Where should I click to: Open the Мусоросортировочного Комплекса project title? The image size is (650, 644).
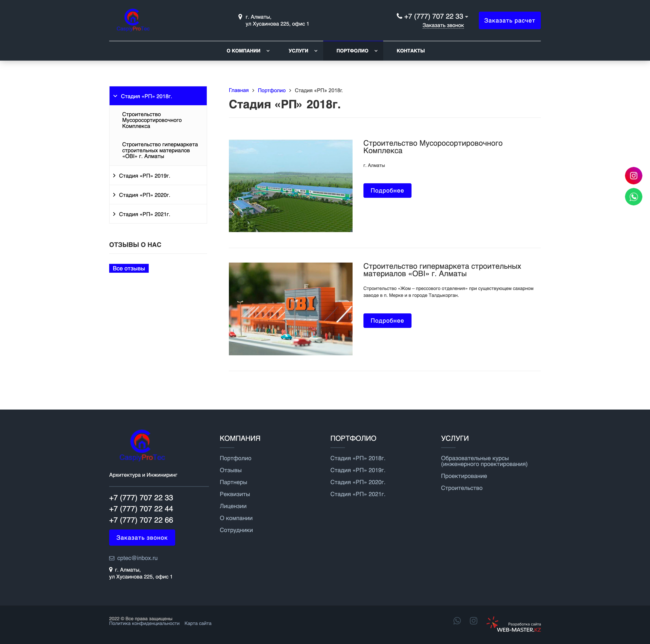point(433,147)
